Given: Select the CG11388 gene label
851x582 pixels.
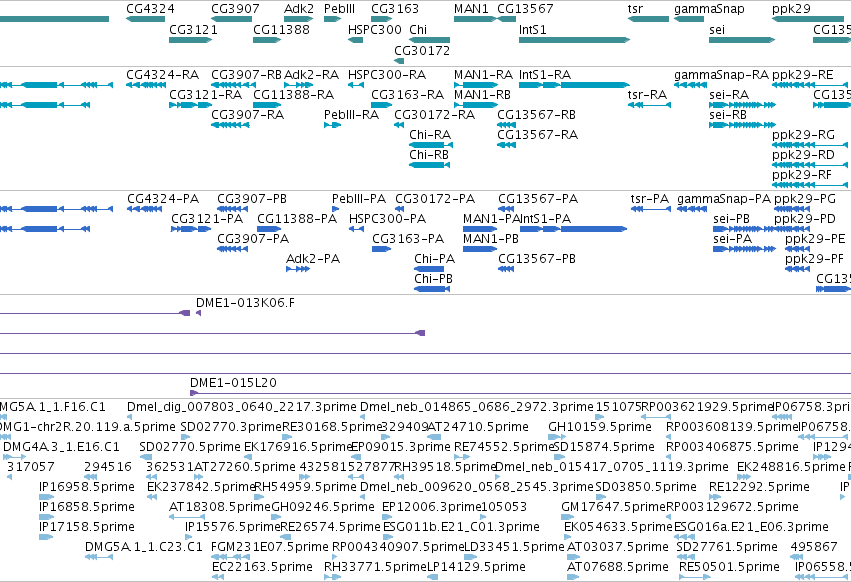Looking at the screenshot, I should click(281, 30).
